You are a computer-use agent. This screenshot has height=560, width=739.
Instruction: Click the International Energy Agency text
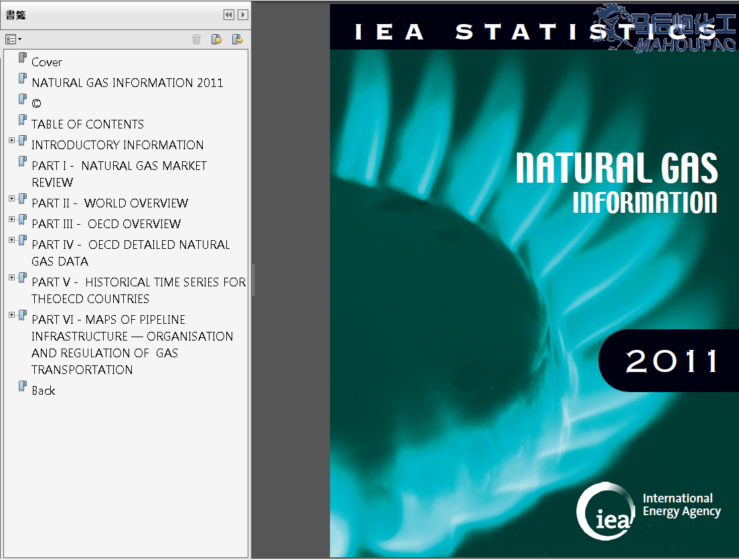tap(681, 505)
